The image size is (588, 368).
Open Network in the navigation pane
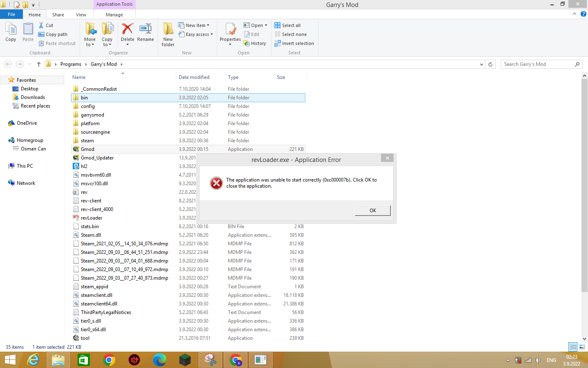click(26, 183)
